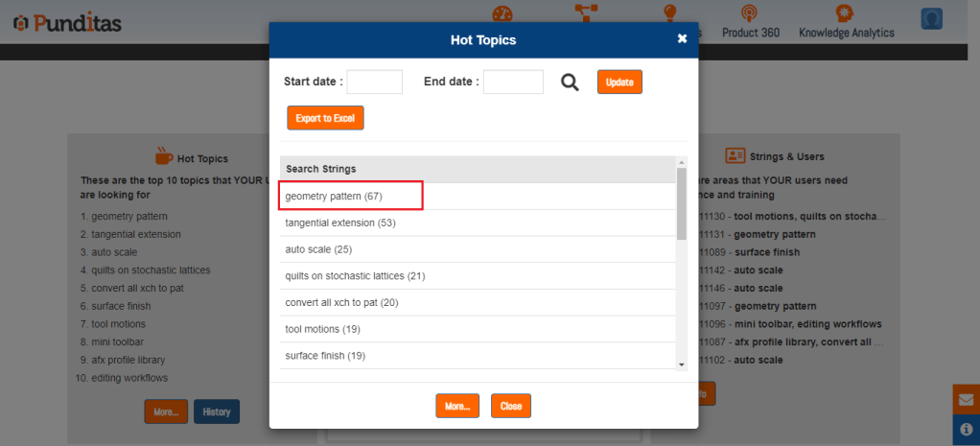Close the Hot Topics dialog with X
This screenshot has height=446, width=980.
pos(682,38)
